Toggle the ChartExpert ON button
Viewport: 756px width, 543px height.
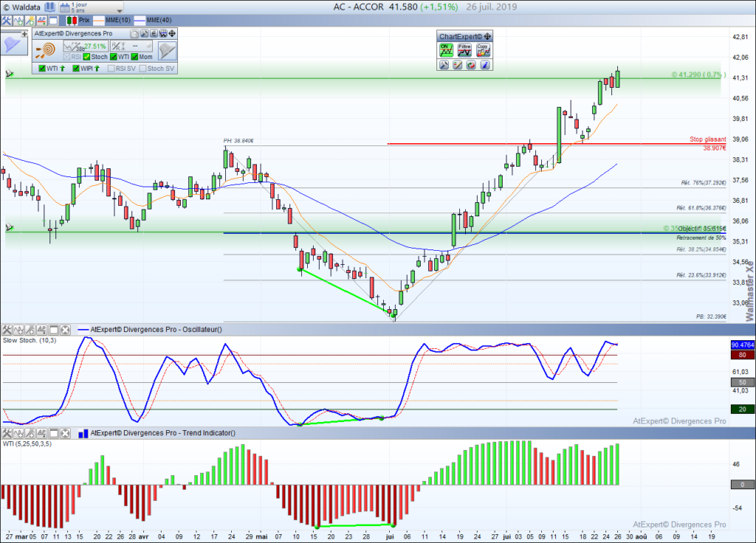tap(446, 50)
